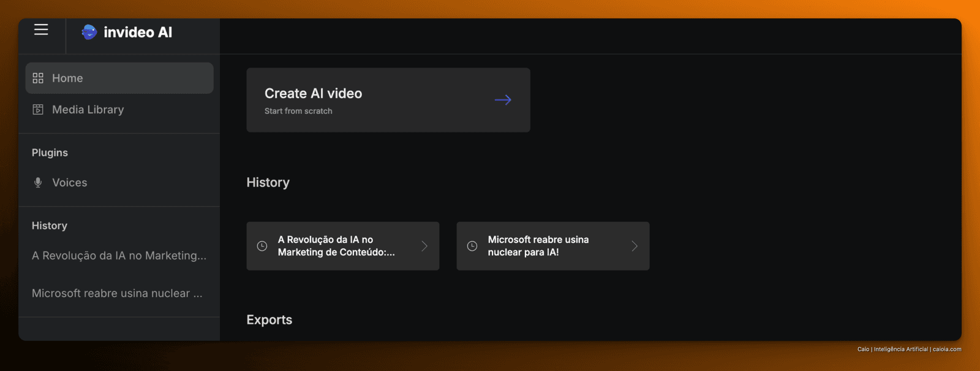Viewport: 980px width, 371px height.
Task: Expand chevron on A Revolução da IA card
Action: pyautogui.click(x=424, y=246)
